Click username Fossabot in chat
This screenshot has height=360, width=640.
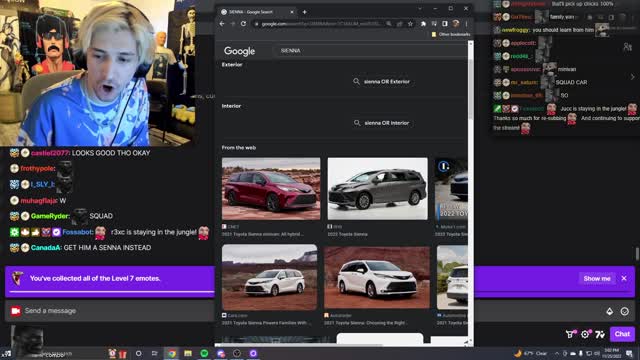pos(78,232)
